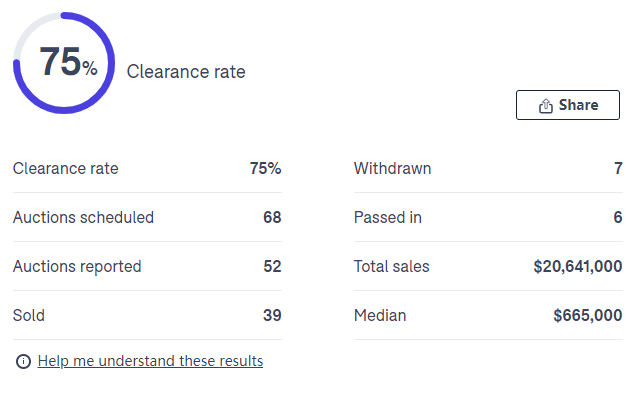Click the 75% value in Clearance rate row

tap(265, 169)
